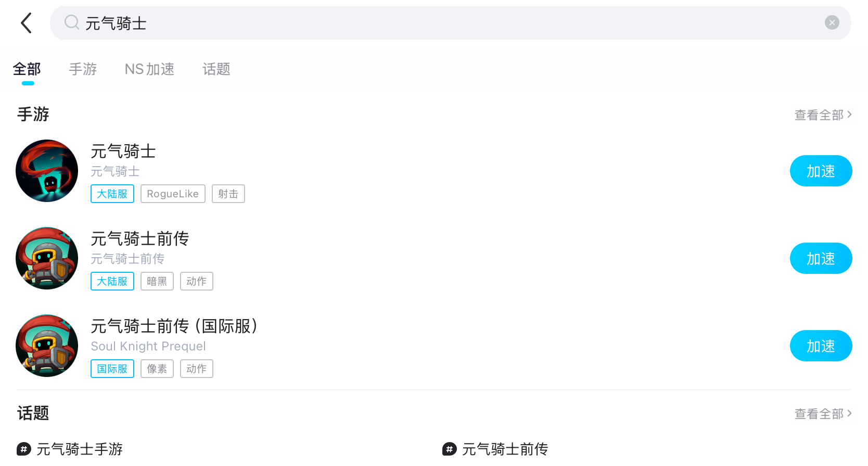The height and width of the screenshot is (466, 868).
Task: Select the 全部 tab
Action: 27,69
